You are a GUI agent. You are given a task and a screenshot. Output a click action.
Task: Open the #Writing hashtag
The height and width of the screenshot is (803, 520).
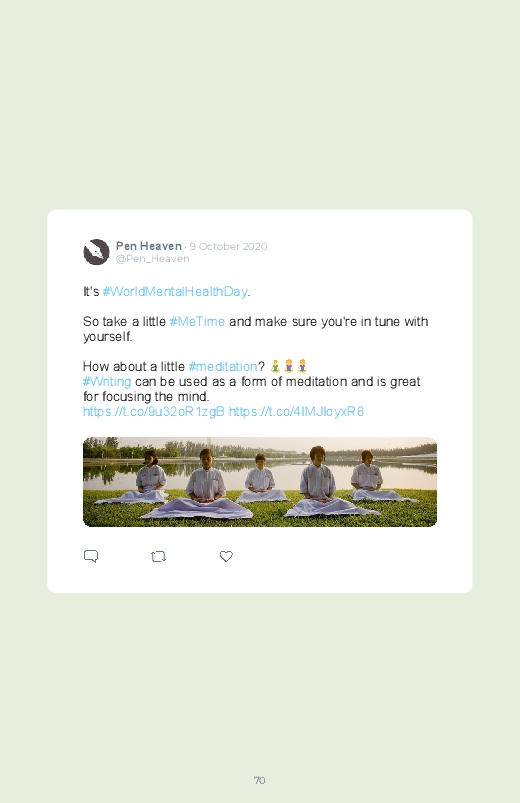pos(107,382)
